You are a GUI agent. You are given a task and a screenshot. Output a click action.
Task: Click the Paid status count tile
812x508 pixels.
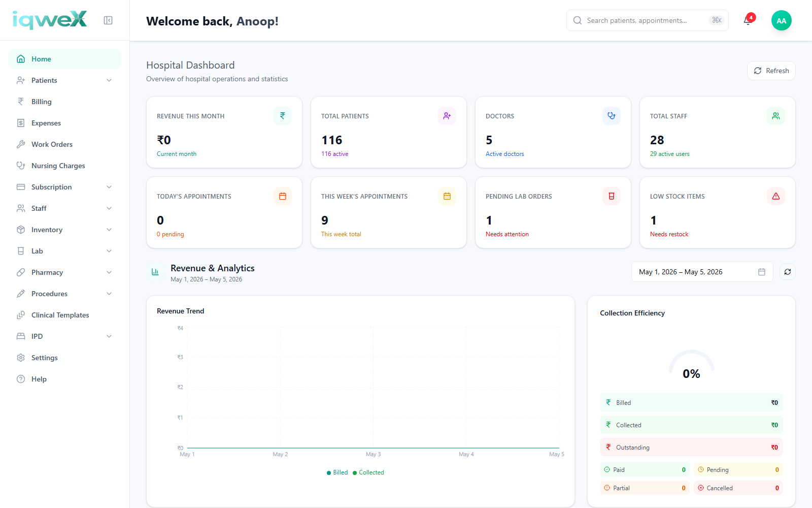point(645,470)
